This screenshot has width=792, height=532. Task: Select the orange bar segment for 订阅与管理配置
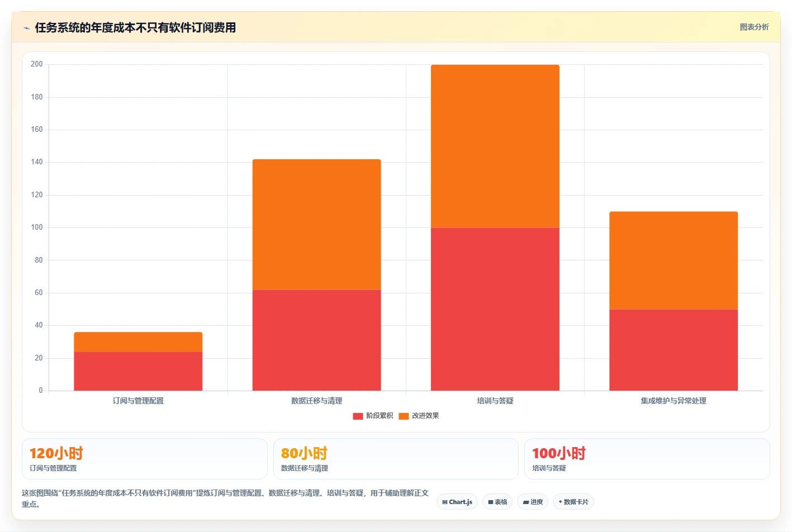coord(138,342)
